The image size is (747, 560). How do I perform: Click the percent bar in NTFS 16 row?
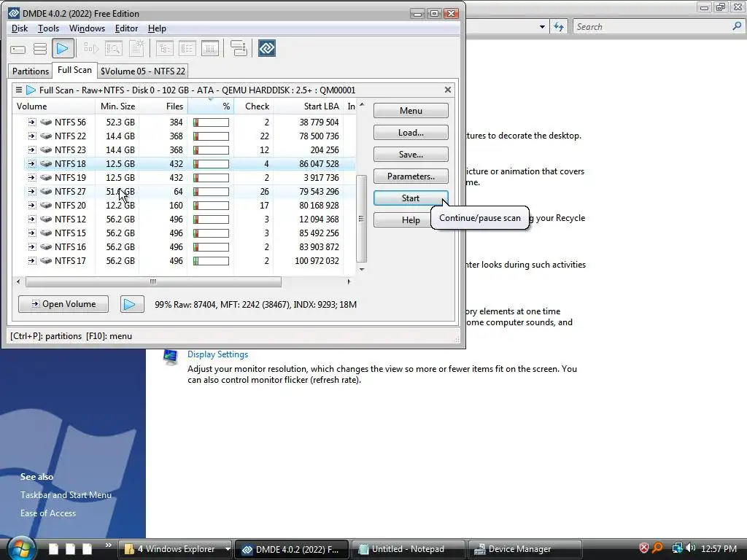[x=211, y=247]
